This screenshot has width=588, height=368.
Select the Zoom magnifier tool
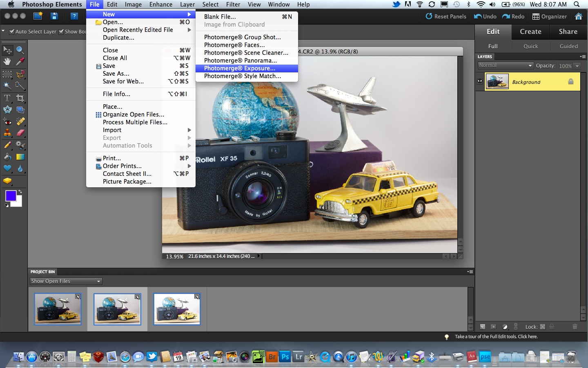pos(20,50)
